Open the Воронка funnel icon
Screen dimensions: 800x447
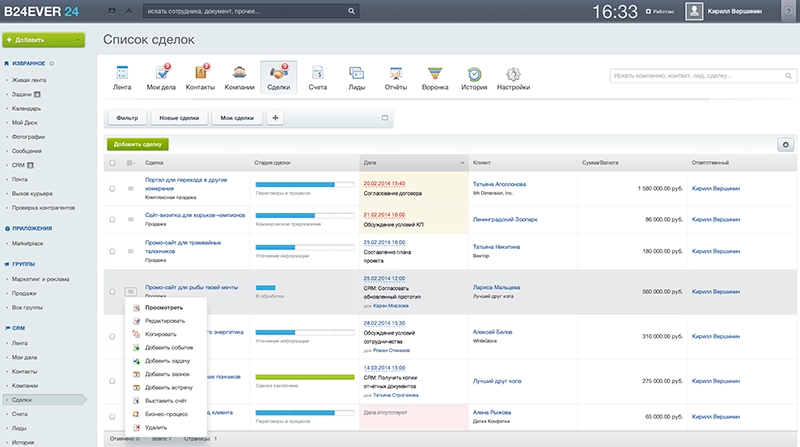coord(434,77)
